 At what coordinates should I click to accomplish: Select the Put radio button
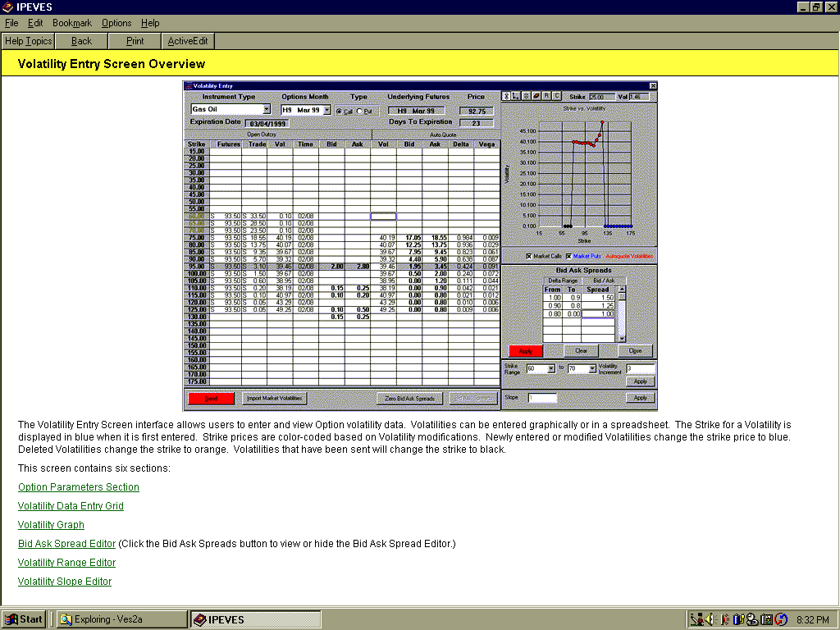click(358, 111)
